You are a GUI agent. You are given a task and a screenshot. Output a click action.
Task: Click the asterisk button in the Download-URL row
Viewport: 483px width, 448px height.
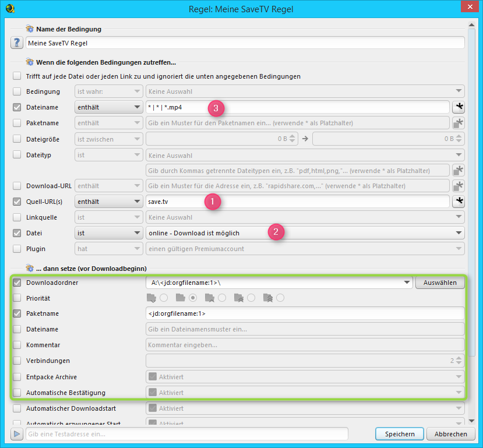tap(458, 186)
